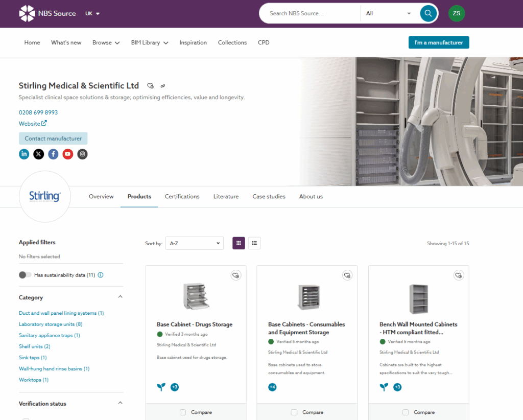Click +3 badge on Drugs Storage card
This screenshot has height=420, width=523.
(175, 387)
